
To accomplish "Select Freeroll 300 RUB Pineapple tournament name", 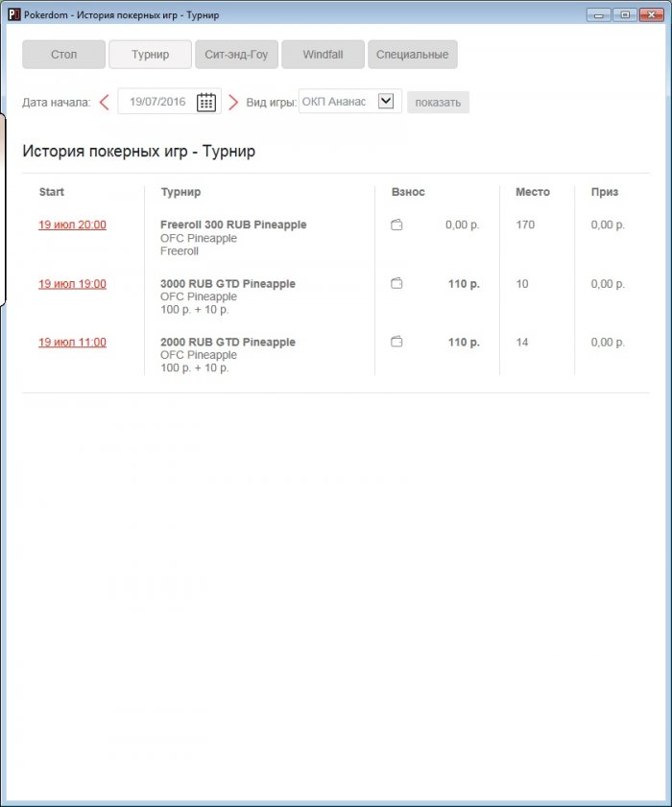I will [x=233, y=225].
